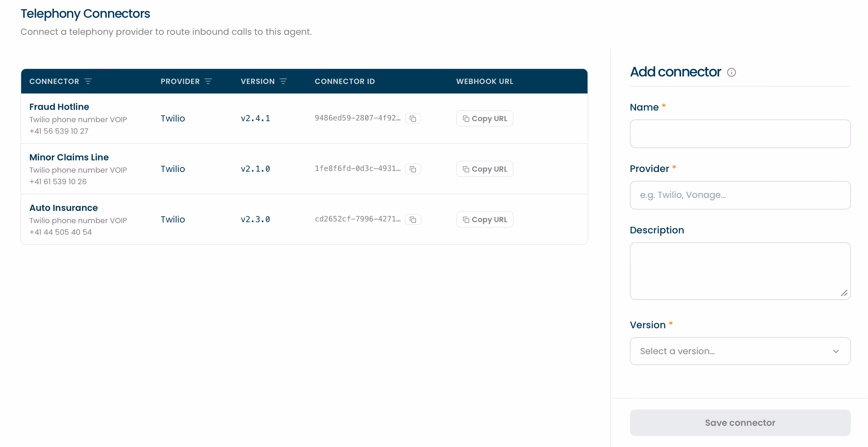Focus the Provider input field
Image resolution: width=868 pixels, height=447 pixels.
pyautogui.click(x=740, y=195)
